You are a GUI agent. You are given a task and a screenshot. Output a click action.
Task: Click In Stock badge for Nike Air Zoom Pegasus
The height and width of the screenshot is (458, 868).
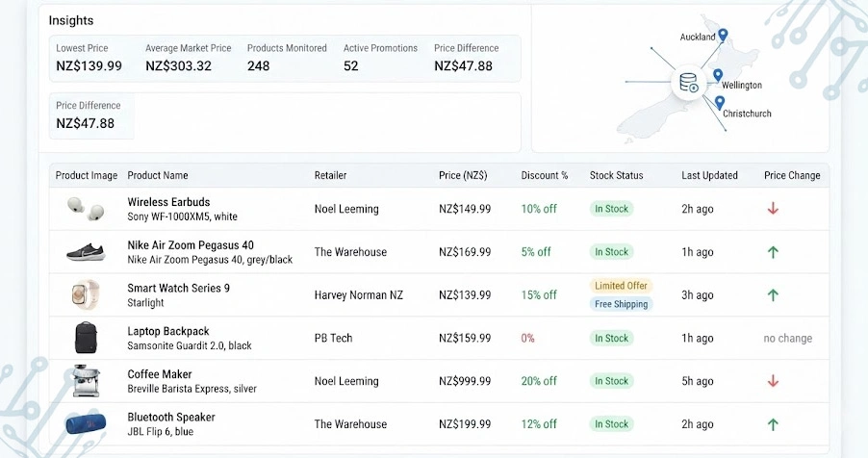pos(611,252)
